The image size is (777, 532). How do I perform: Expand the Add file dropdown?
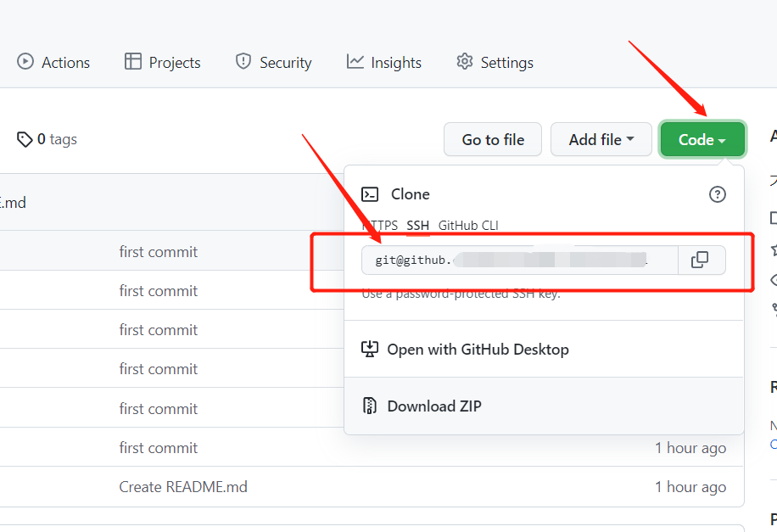tap(601, 140)
